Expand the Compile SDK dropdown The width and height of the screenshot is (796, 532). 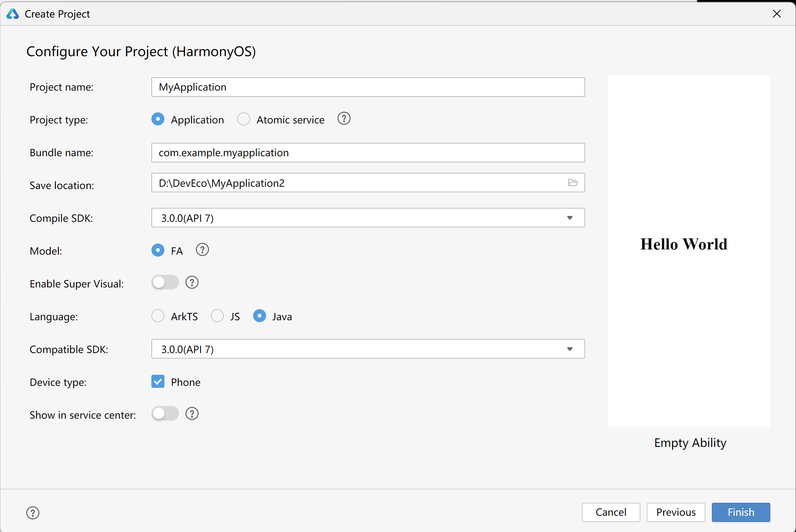point(368,218)
